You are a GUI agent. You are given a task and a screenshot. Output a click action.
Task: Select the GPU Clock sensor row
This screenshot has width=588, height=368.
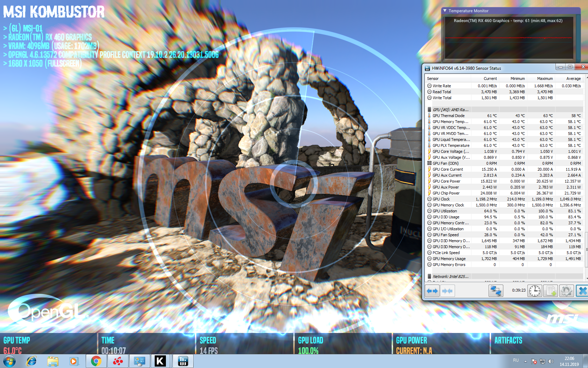point(504,199)
